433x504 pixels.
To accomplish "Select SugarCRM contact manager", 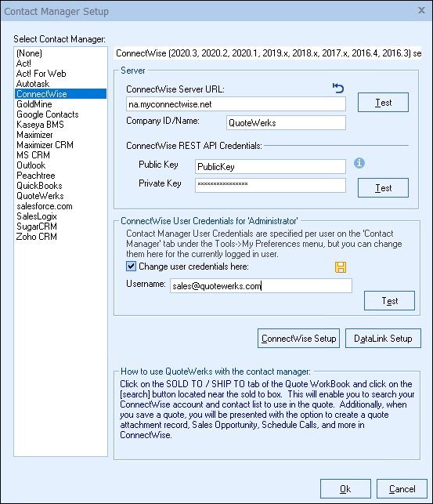I will coord(60,227).
